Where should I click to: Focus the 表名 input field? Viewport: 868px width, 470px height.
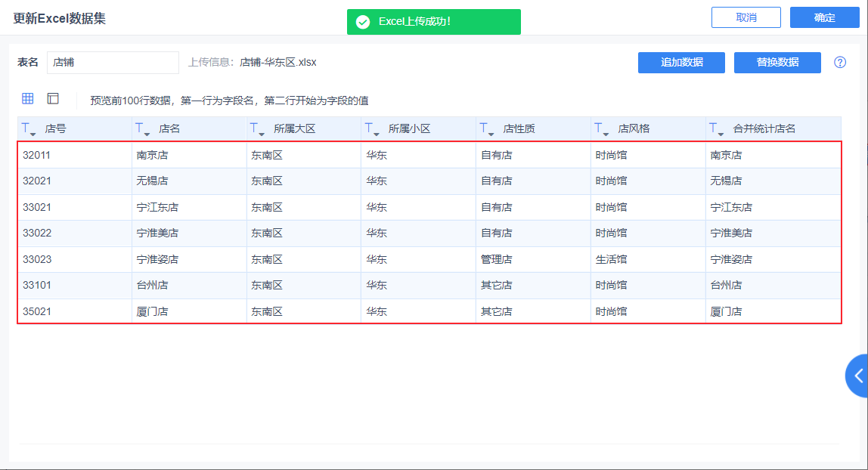pyautogui.click(x=113, y=63)
